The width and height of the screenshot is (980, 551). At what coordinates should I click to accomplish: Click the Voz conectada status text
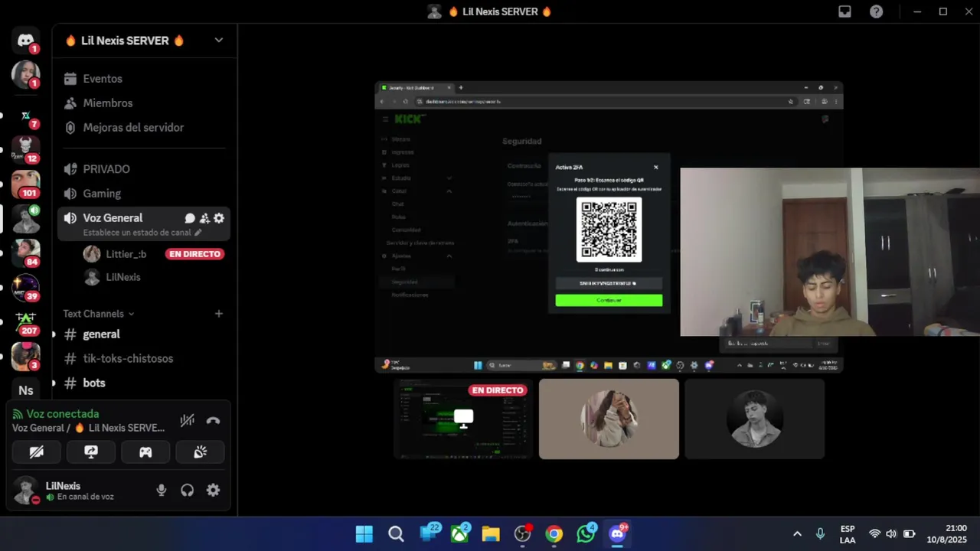63,414
